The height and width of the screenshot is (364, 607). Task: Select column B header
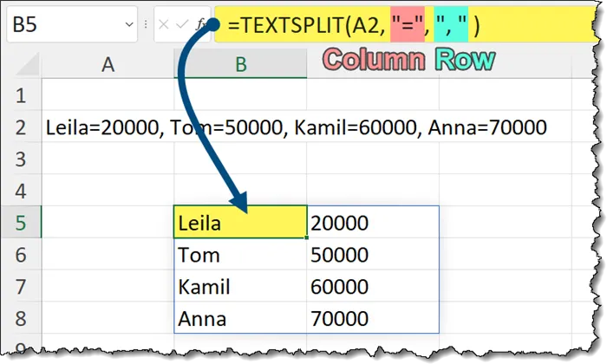coord(240,62)
